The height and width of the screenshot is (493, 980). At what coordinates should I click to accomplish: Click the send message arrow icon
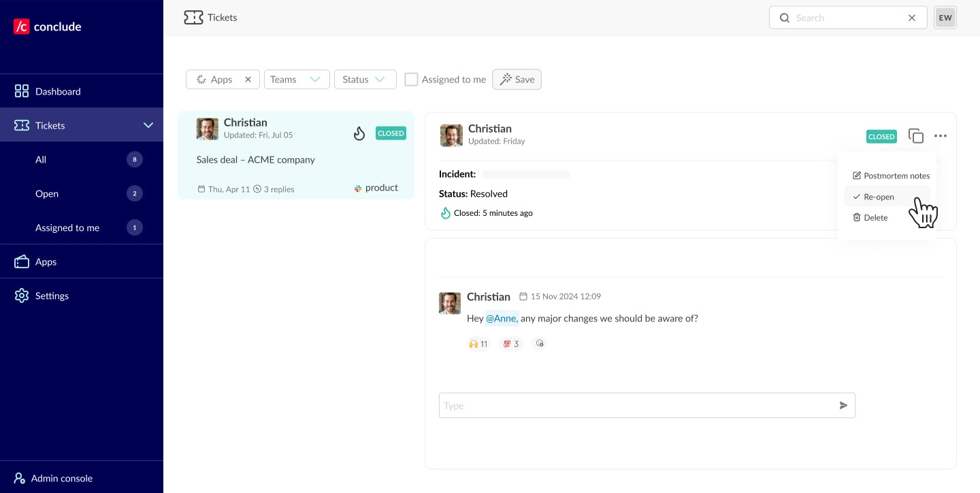843,406
